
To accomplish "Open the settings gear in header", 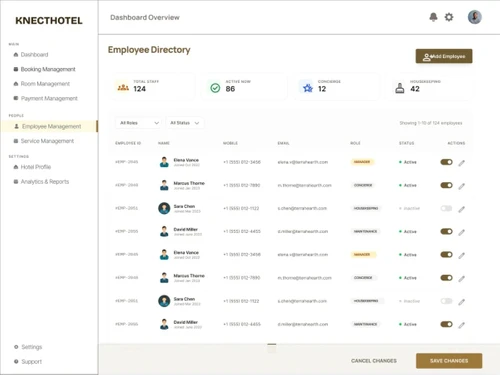I will [x=449, y=17].
